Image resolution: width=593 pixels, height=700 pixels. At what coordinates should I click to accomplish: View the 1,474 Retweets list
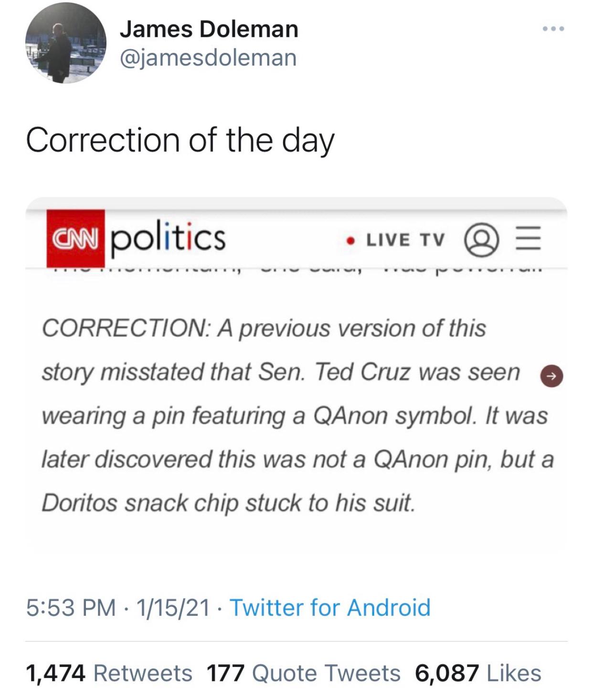(109, 673)
